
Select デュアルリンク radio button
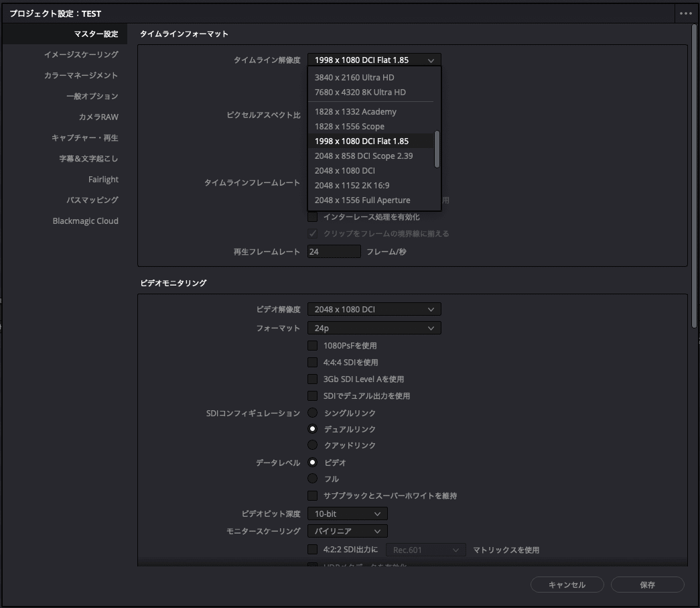[x=313, y=429]
